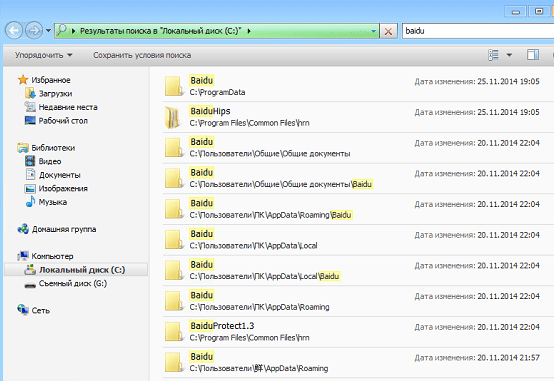
Task: Open the Видео library
Action: point(50,162)
